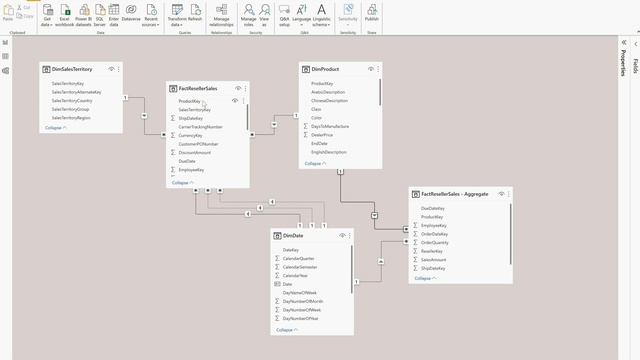
Task: Expand the Fields pane
Action: pos(636,44)
